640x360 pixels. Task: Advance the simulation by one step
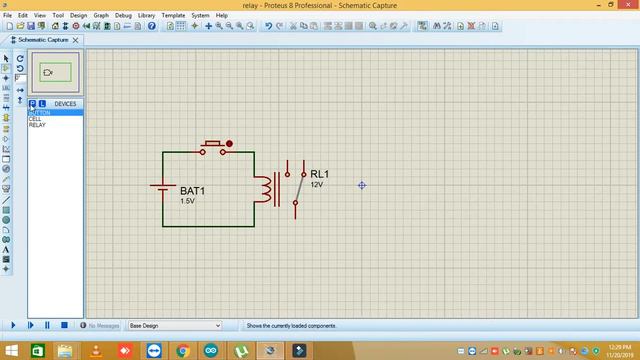pos(30,325)
